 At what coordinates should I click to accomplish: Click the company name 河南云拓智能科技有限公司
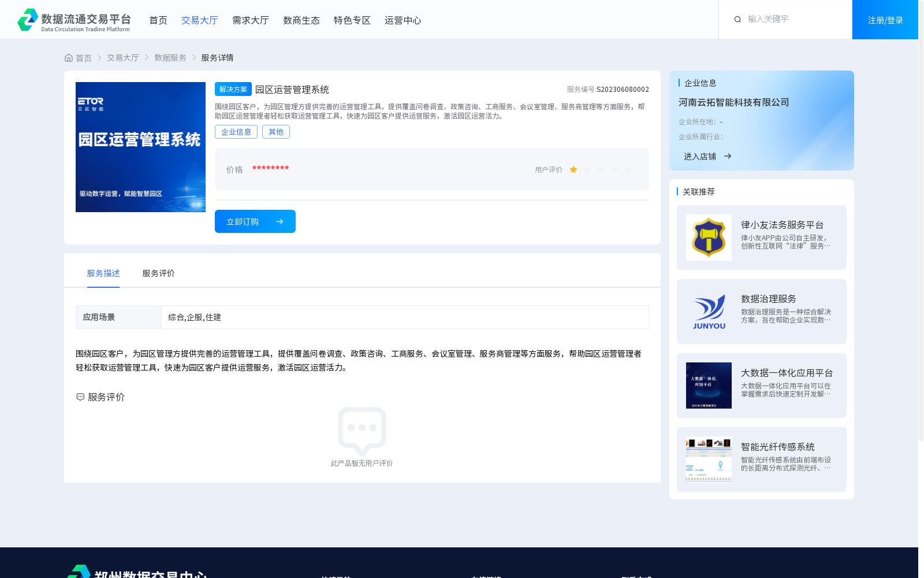(734, 102)
